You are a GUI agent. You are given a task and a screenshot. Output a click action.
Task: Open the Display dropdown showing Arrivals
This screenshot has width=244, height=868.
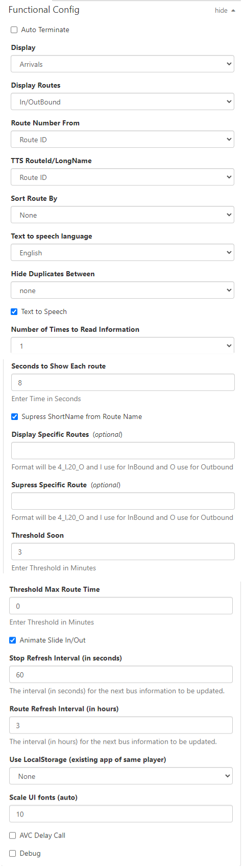pyautogui.click(x=123, y=64)
